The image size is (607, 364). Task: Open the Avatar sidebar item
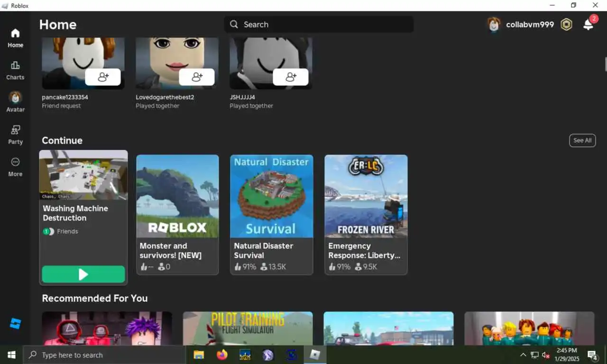click(15, 102)
